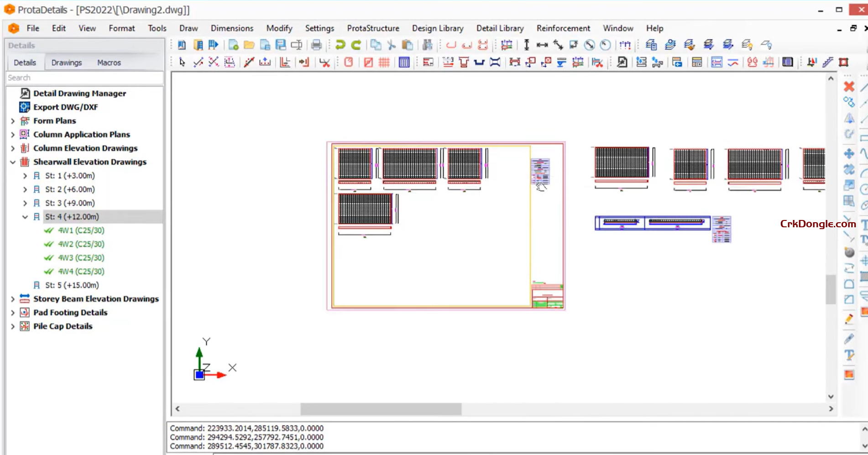Open Detail Drawing Manager
Image resolution: width=868 pixels, height=455 pixels.
tap(79, 93)
